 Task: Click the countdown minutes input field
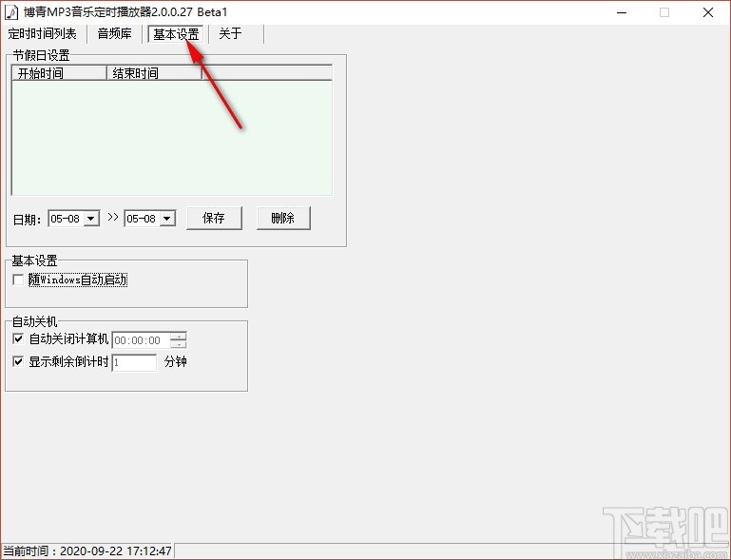134,362
